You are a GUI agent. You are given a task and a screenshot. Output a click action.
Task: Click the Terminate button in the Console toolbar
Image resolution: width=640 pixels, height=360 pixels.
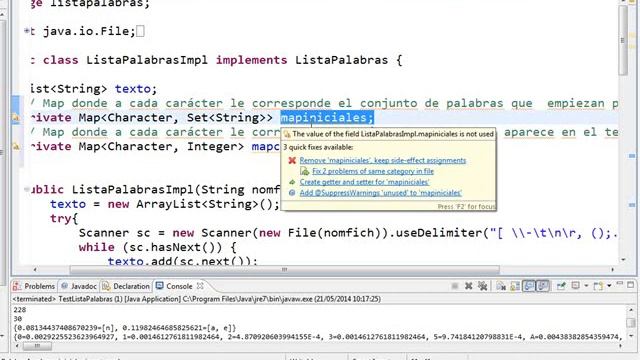click(455, 286)
